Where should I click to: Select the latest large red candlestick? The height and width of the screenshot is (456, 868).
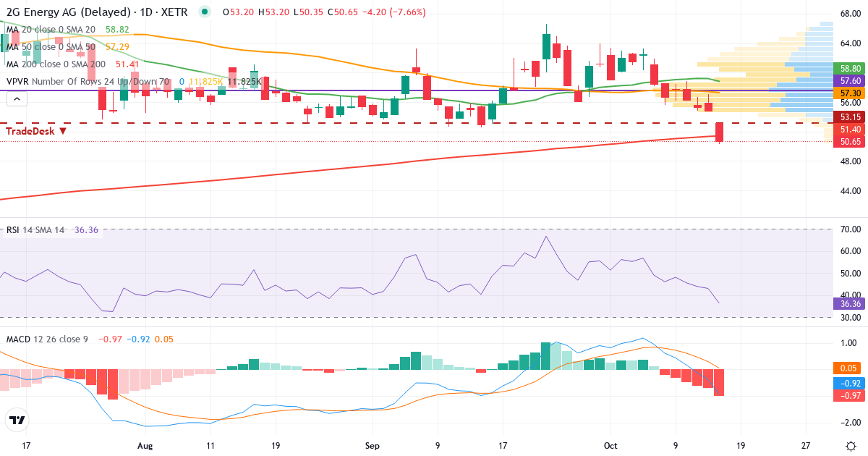pos(720,132)
